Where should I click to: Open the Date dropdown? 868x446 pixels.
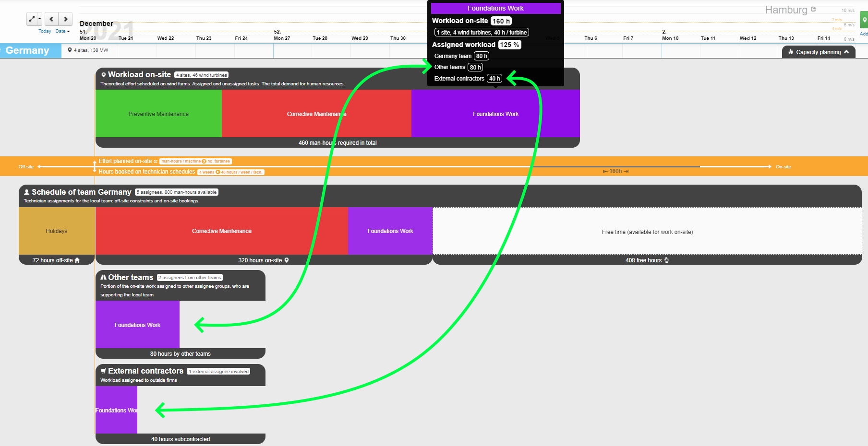pyautogui.click(x=62, y=31)
